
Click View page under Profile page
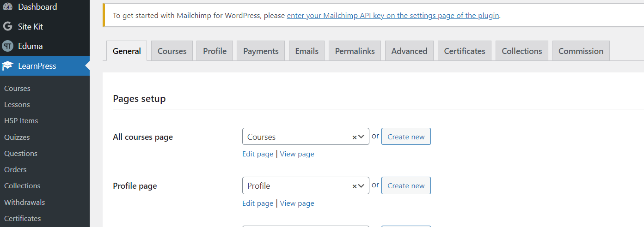click(297, 203)
